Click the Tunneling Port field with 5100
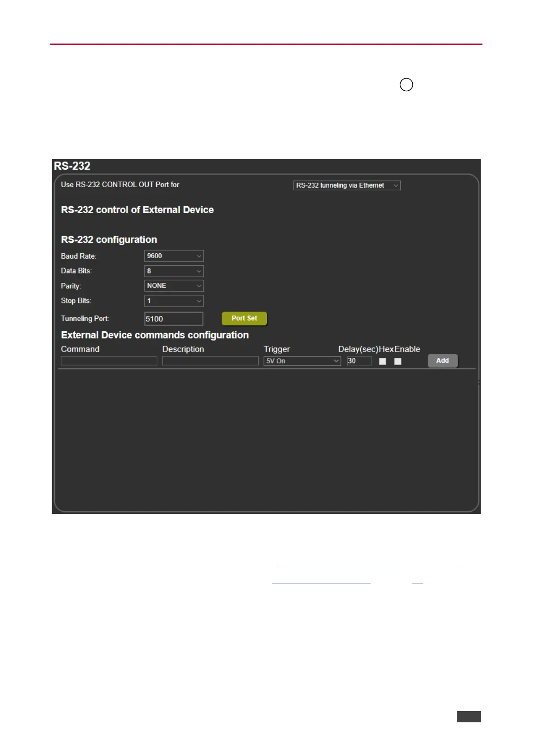The height and width of the screenshot is (756, 535). click(x=174, y=319)
